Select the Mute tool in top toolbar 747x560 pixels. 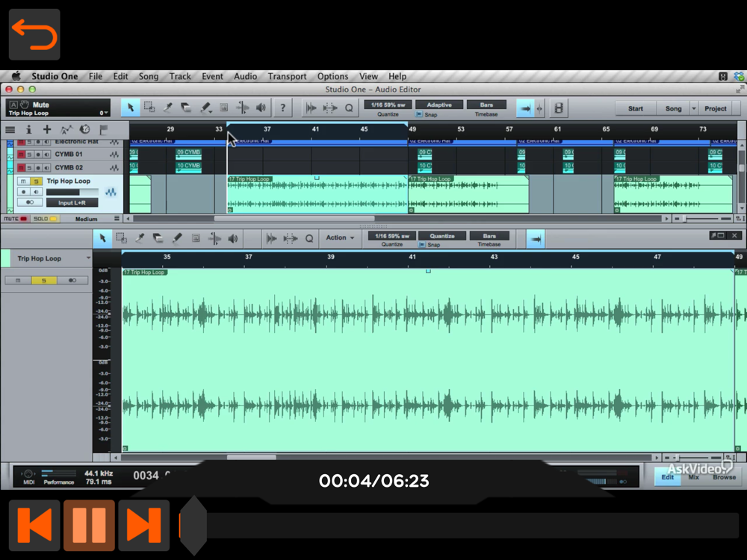click(x=224, y=108)
